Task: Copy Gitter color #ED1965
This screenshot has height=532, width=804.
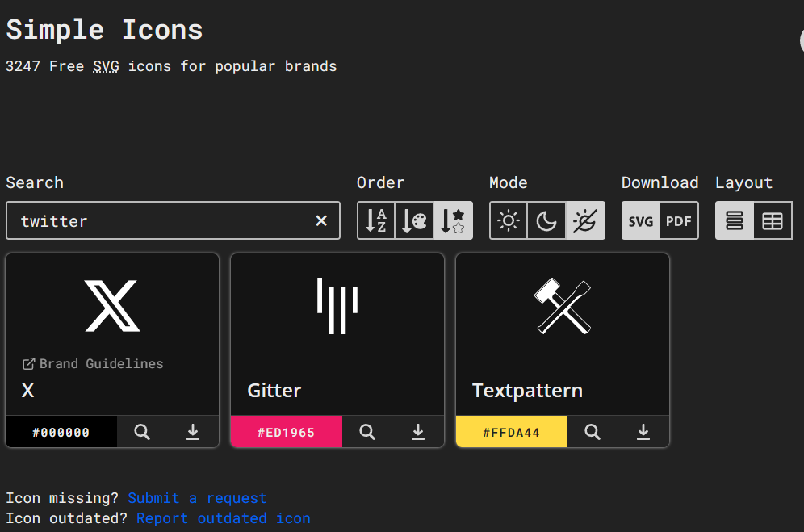Action: point(286,432)
